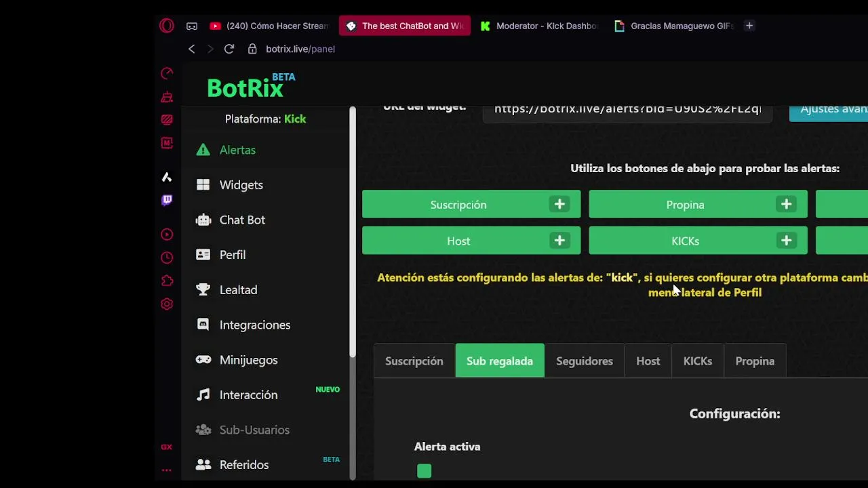Click the Minijuegos gamepad icon

coord(203,360)
